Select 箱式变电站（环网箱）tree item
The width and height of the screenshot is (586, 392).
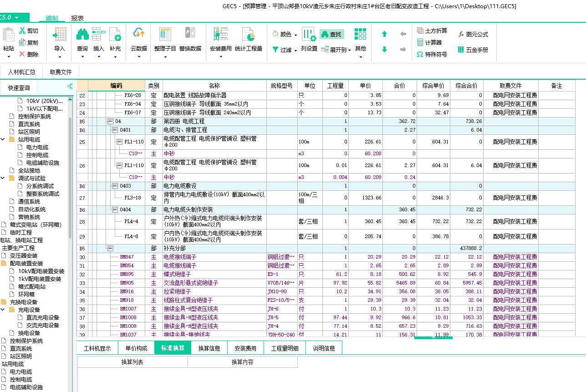(36, 224)
